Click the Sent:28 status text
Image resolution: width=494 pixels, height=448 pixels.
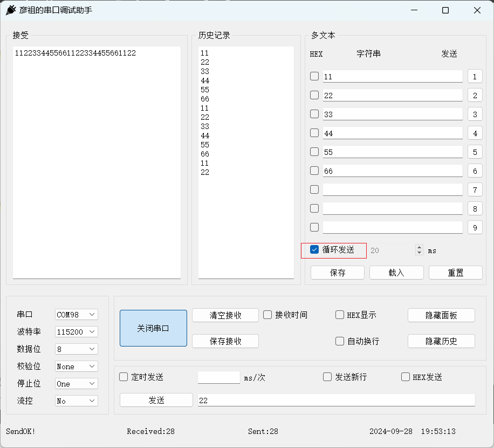[x=263, y=431]
